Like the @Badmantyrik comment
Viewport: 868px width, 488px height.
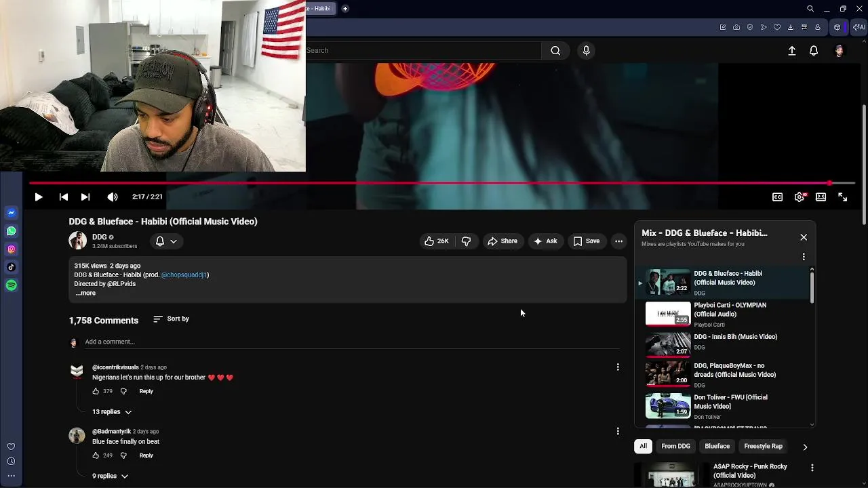96,455
